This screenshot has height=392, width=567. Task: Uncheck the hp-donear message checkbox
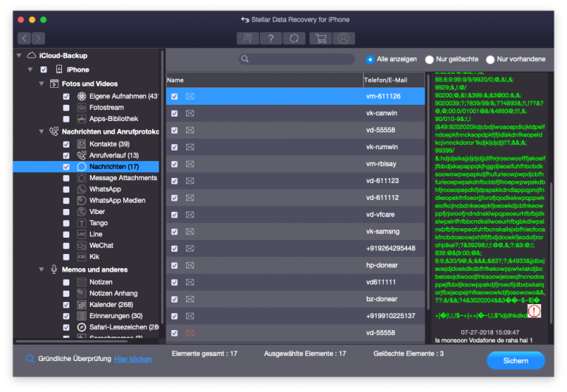click(x=174, y=266)
